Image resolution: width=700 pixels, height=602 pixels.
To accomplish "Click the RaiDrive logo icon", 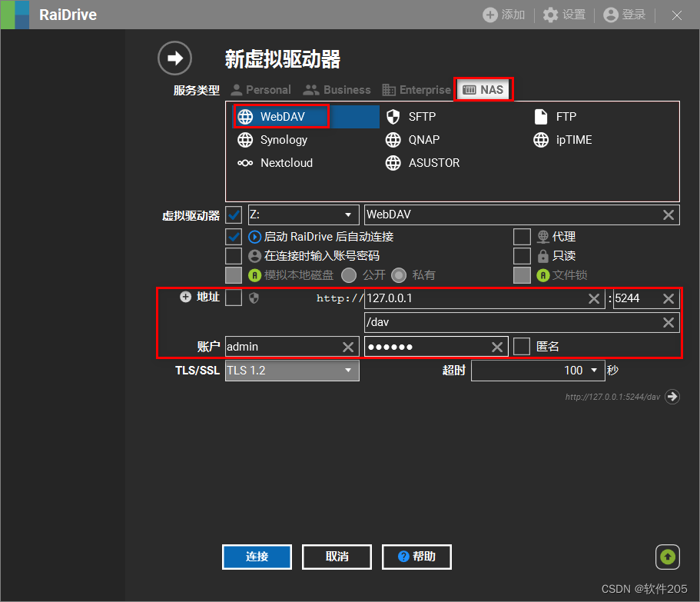I will coord(15,15).
